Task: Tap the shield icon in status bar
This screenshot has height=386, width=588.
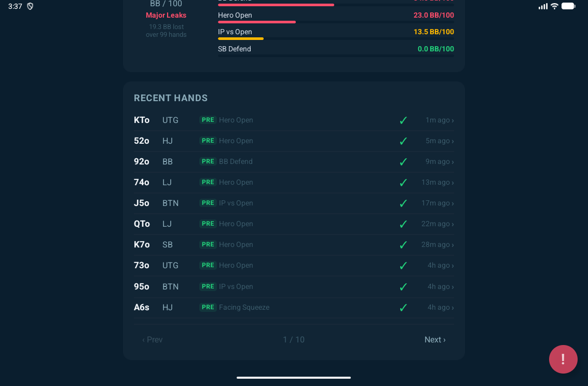Action: pyautogui.click(x=30, y=6)
